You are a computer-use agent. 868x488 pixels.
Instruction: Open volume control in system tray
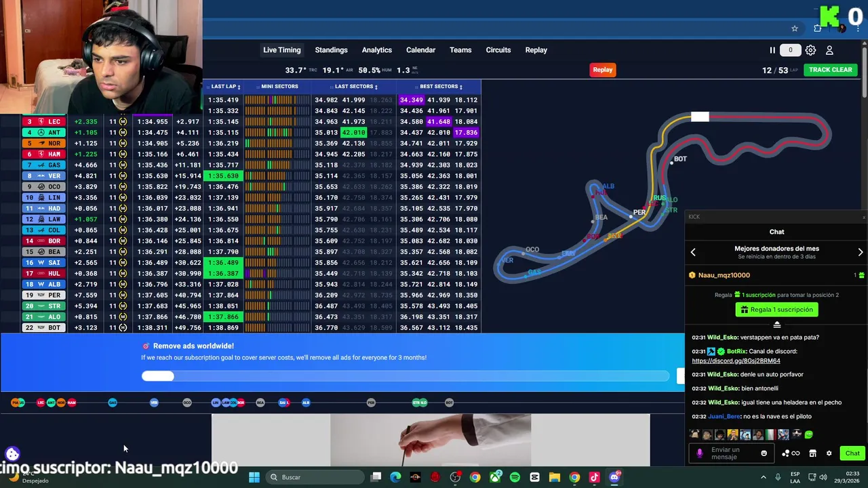824,477
